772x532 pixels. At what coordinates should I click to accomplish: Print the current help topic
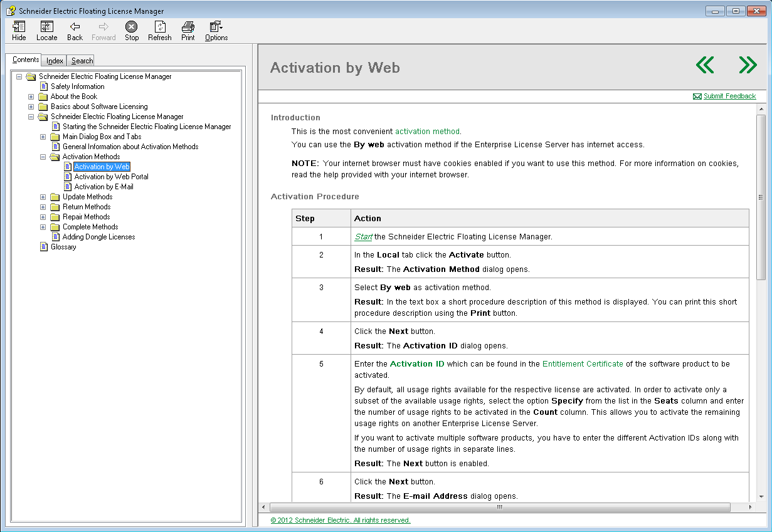click(x=188, y=31)
